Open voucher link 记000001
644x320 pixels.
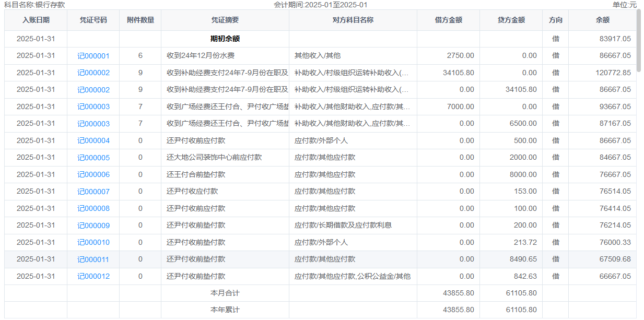(93, 56)
